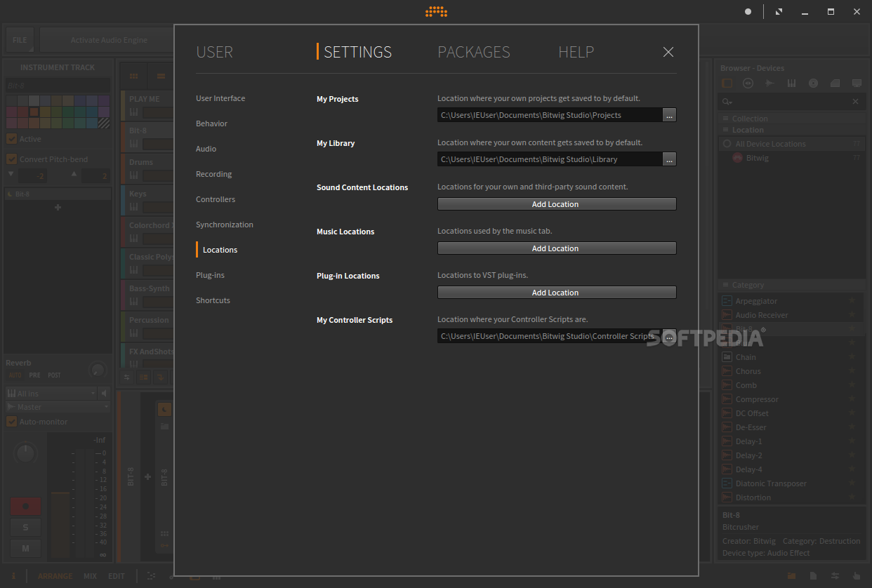Browse for My Library folder
Viewport: 872px width, 588px height.
click(669, 159)
